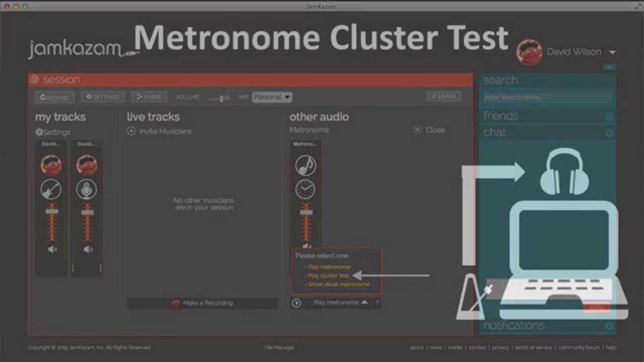Screen dimensions: 644x362
Task: Open the news footer link
Action: (436, 347)
